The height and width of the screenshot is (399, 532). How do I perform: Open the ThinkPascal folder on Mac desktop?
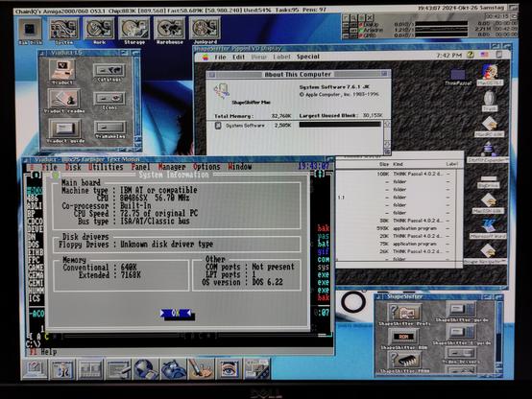(x=458, y=78)
